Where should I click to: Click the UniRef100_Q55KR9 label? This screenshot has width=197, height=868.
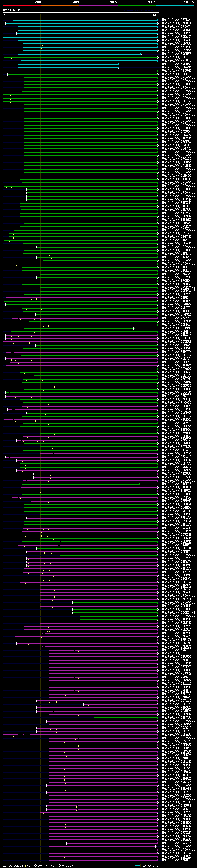(177, 342)
